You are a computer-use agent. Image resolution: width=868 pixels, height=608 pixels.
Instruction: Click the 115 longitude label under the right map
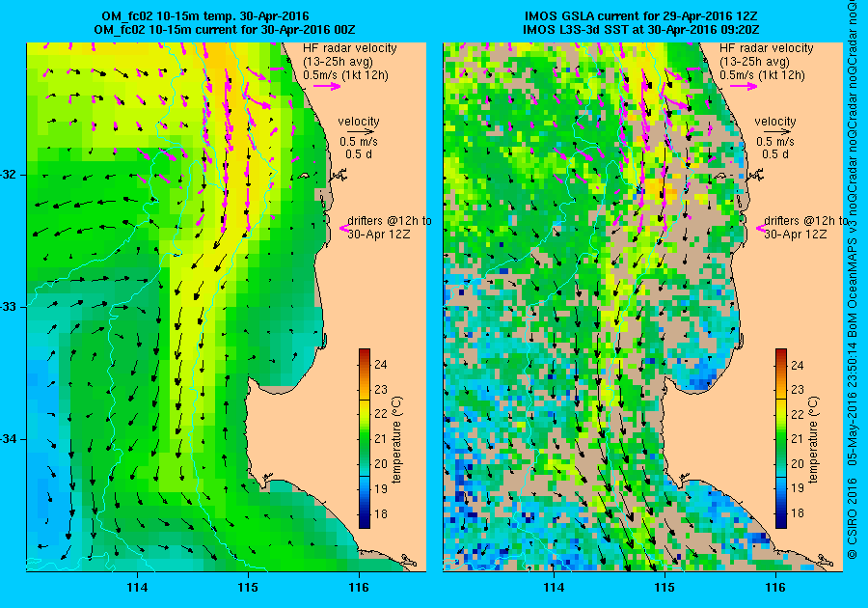click(665, 588)
